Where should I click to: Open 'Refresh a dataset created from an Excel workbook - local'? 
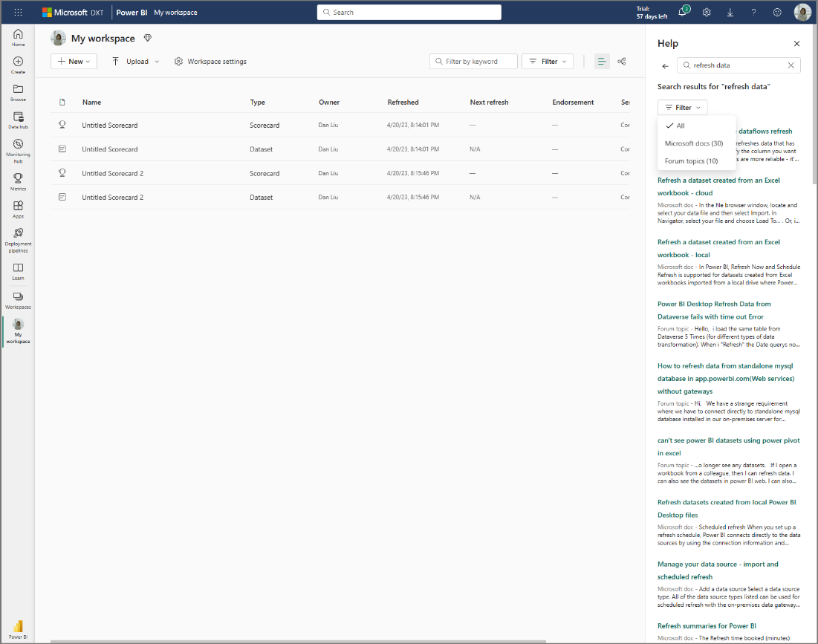718,249
